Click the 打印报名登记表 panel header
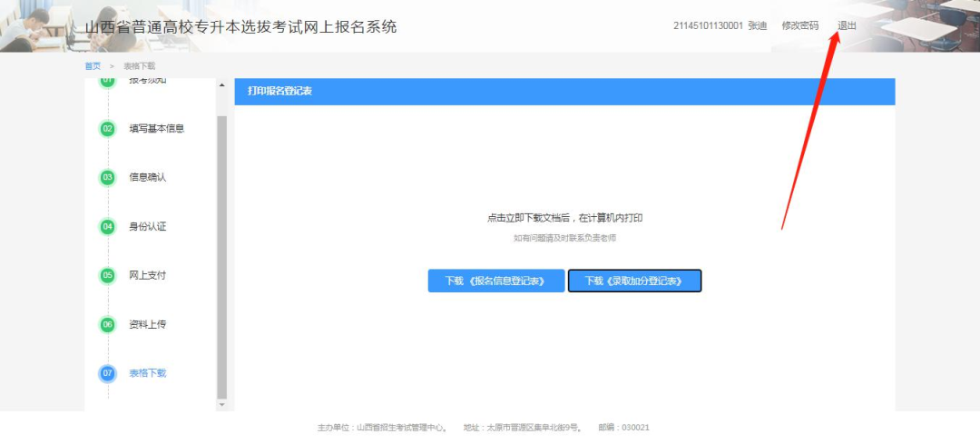Screen dimensions: 980x444 click(x=565, y=92)
